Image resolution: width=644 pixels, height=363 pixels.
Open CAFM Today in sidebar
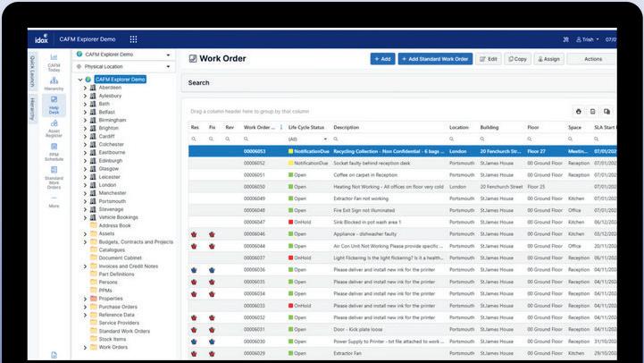pos(54,63)
